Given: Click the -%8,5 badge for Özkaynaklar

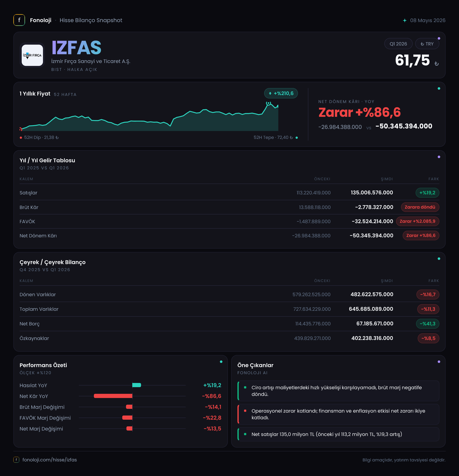Looking at the screenshot, I should pos(428,338).
